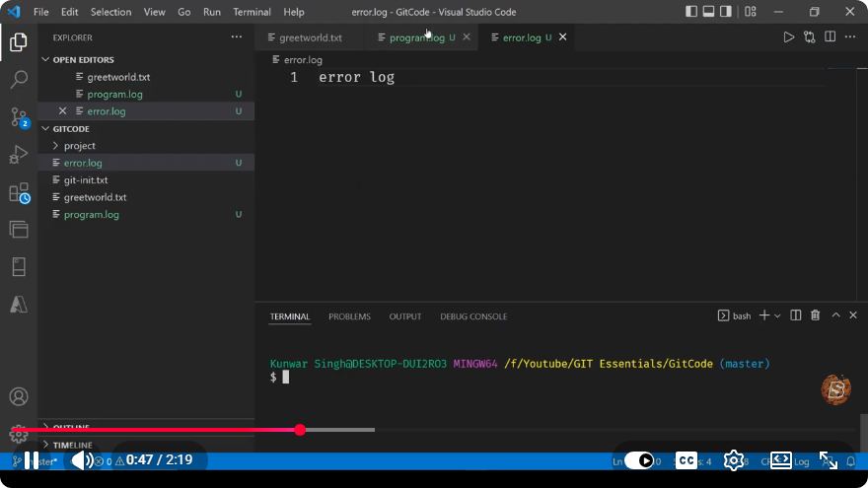Open the new terminal profile dropdown arrow
This screenshot has width=868, height=488.
pos(777,315)
